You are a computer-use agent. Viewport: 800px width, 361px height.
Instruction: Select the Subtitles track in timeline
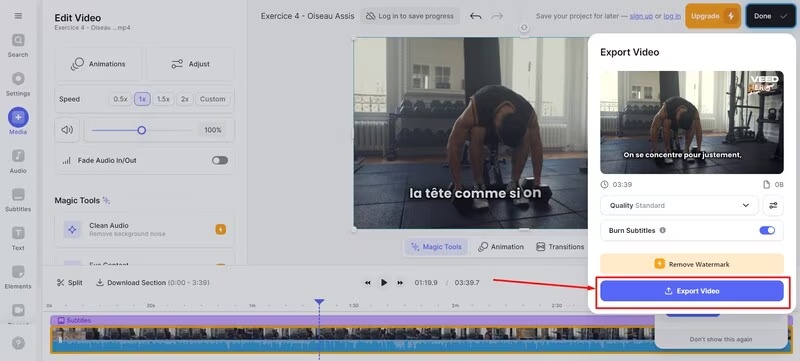coord(352,321)
